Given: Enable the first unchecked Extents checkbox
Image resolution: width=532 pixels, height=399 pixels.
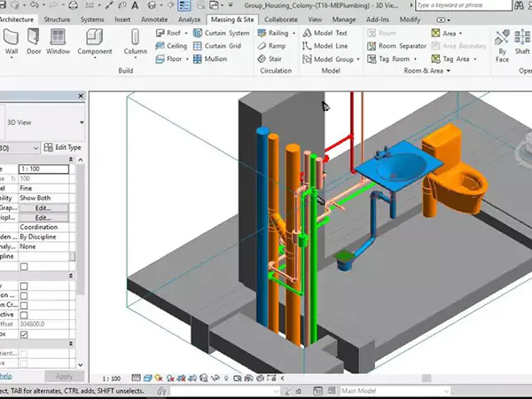Looking at the screenshot, I should click(24, 286).
